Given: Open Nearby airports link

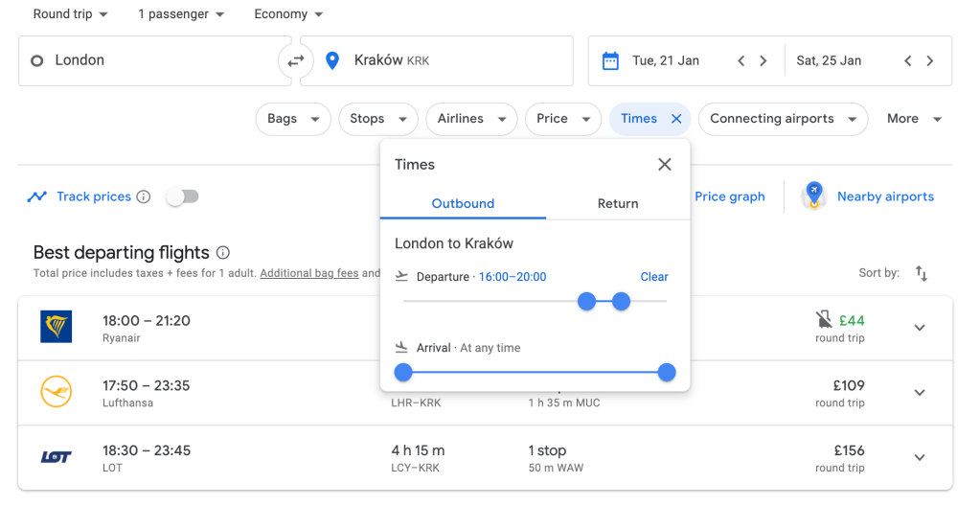Looking at the screenshot, I should pos(884,196).
